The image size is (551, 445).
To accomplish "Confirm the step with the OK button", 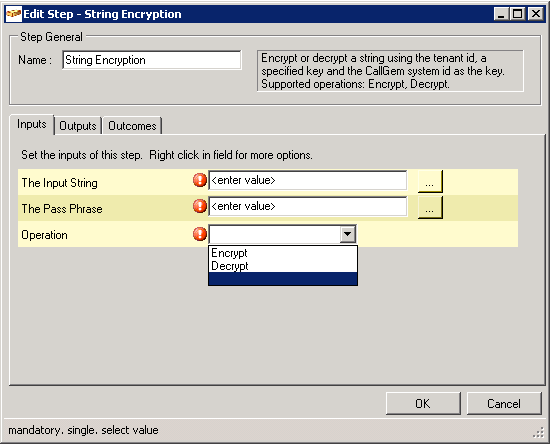I will point(423,404).
